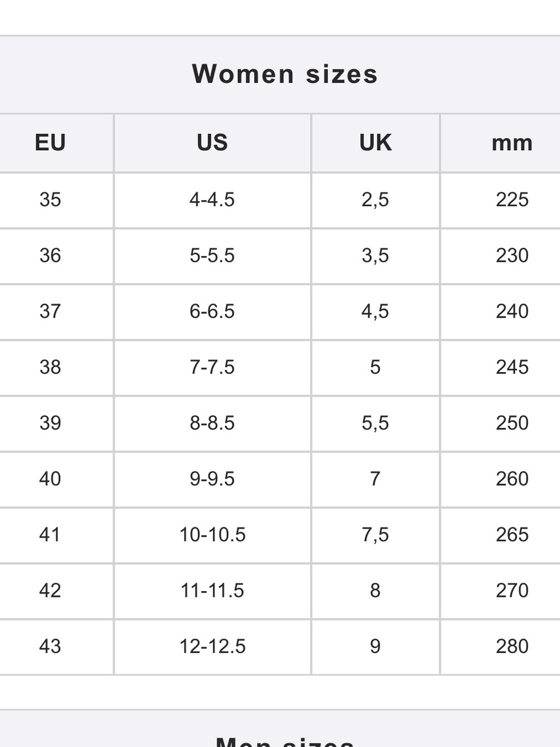
Task: Select the EU column header
Action: coord(50,143)
